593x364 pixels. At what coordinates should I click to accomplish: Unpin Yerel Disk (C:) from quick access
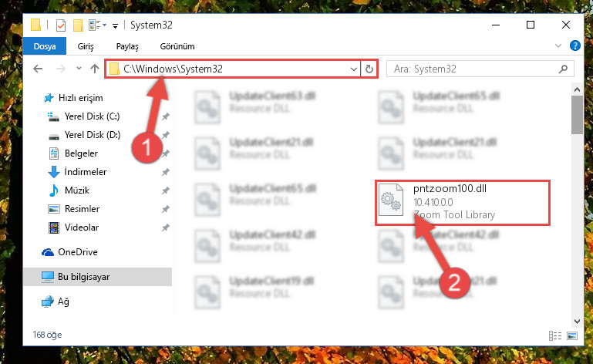pyautogui.click(x=165, y=116)
